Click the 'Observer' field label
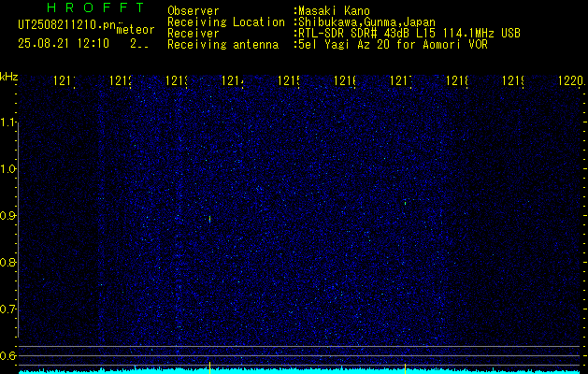 tap(194, 11)
